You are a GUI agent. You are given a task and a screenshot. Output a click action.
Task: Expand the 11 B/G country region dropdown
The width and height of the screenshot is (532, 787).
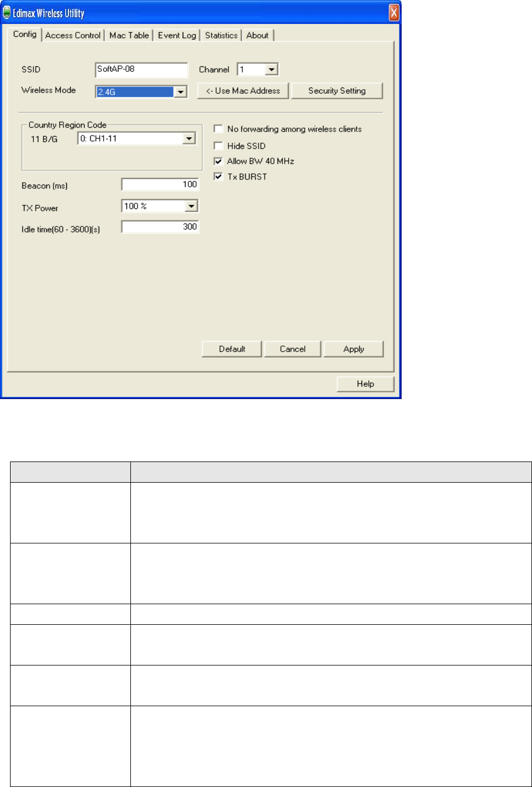[x=189, y=139]
